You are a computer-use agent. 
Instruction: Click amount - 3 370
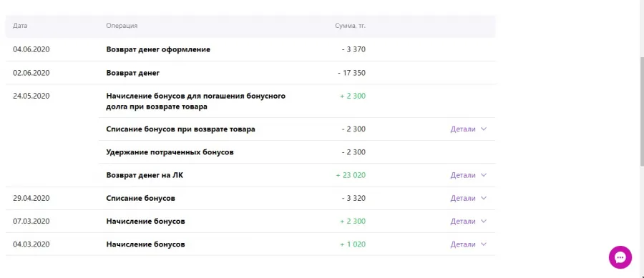point(353,49)
